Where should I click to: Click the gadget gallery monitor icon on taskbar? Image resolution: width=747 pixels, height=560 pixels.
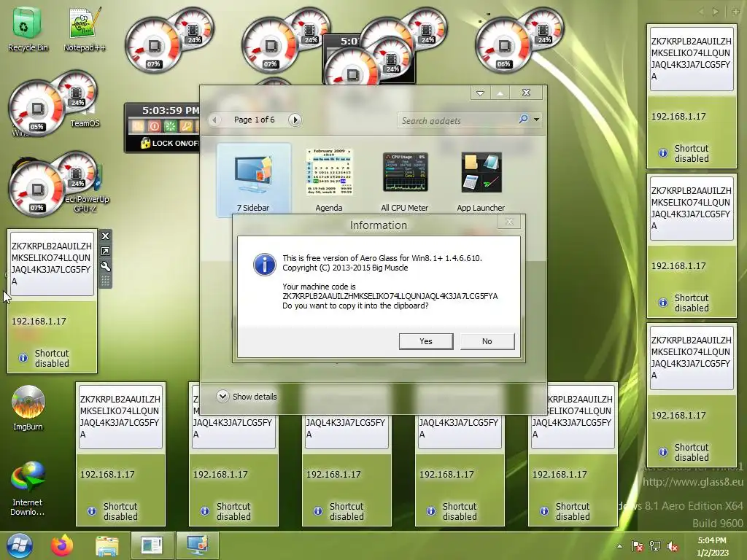(x=197, y=545)
